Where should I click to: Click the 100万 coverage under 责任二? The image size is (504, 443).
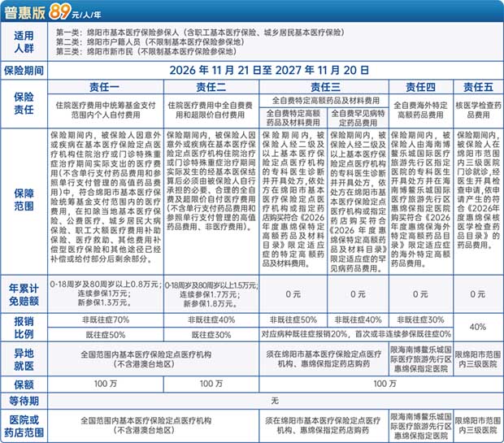click(211, 384)
